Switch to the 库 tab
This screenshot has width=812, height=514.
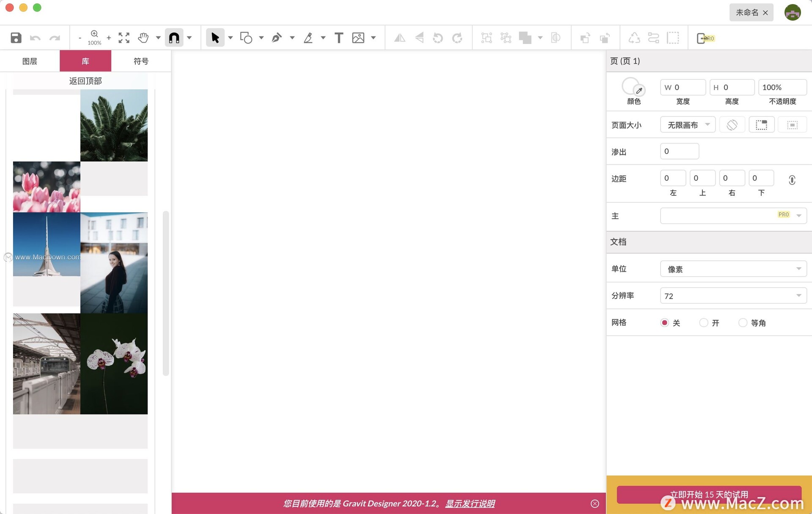point(85,61)
